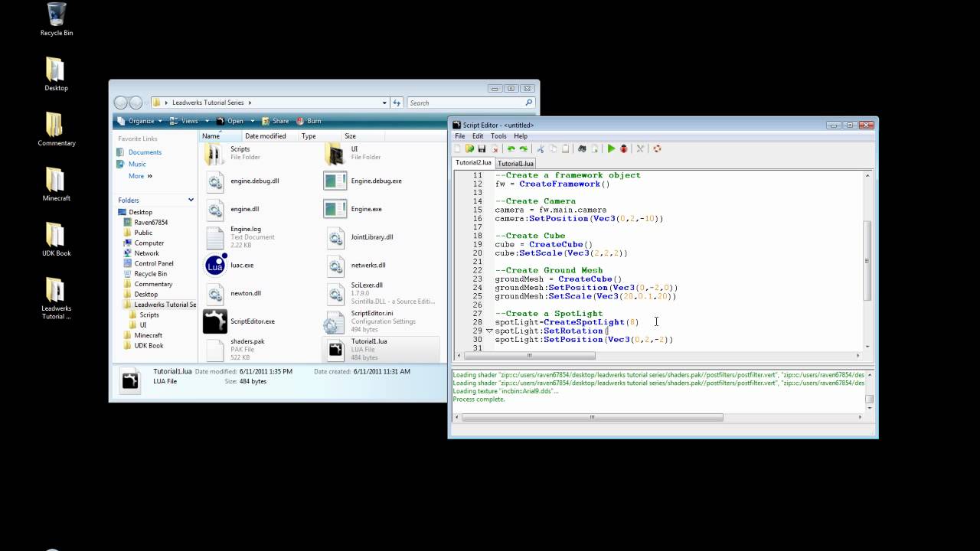980x551 pixels.
Task: Click the code editor vertical scrollbar
Action: [x=867, y=260]
